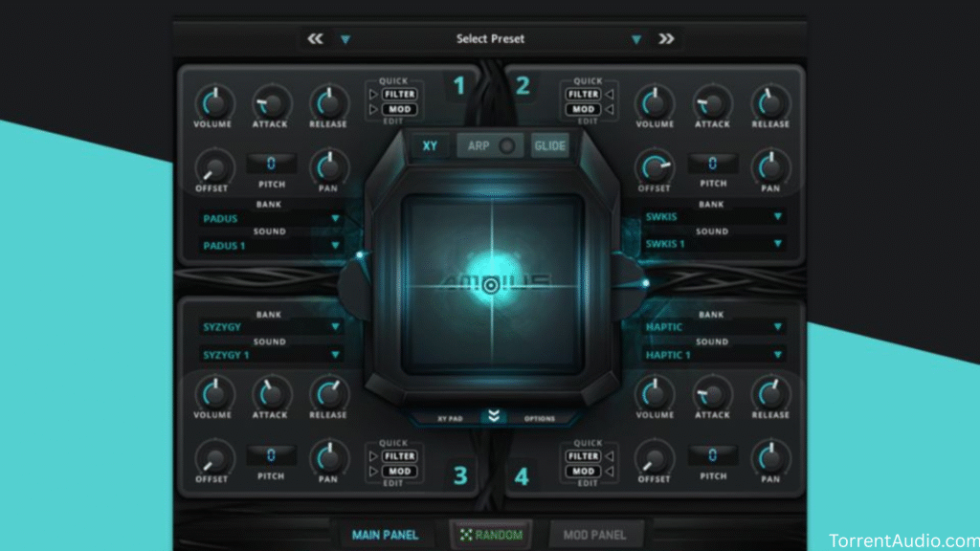Toggle the XY mode button
Viewport: 980px width, 551px height.
[431, 146]
